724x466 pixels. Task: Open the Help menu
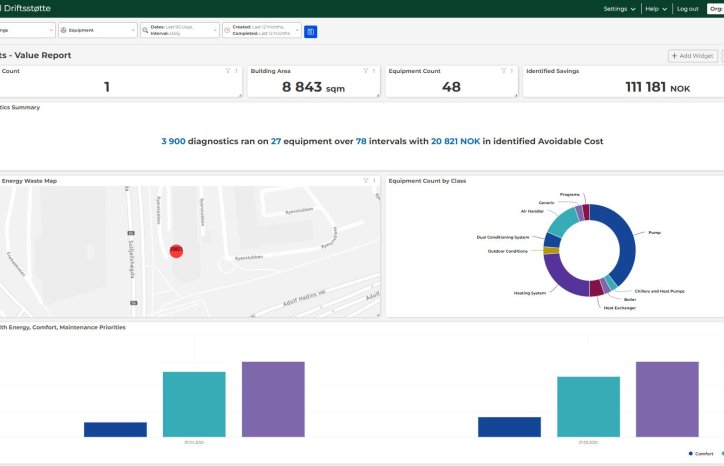pos(654,8)
